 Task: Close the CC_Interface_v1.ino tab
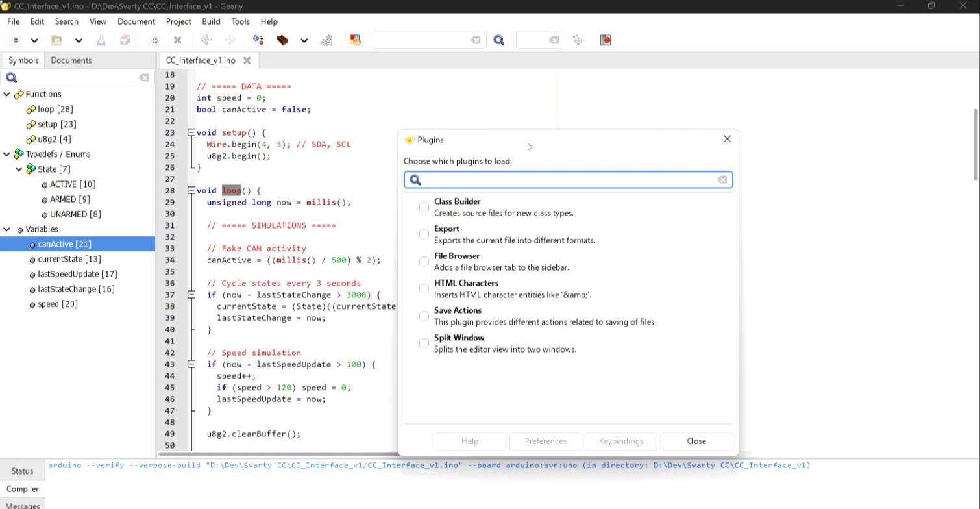247,60
